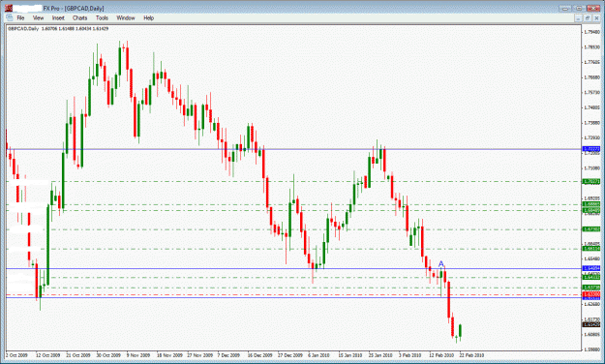The width and height of the screenshot is (605, 364).
Task: Click the 9 Nov 2009 date label
Action: pos(138,355)
